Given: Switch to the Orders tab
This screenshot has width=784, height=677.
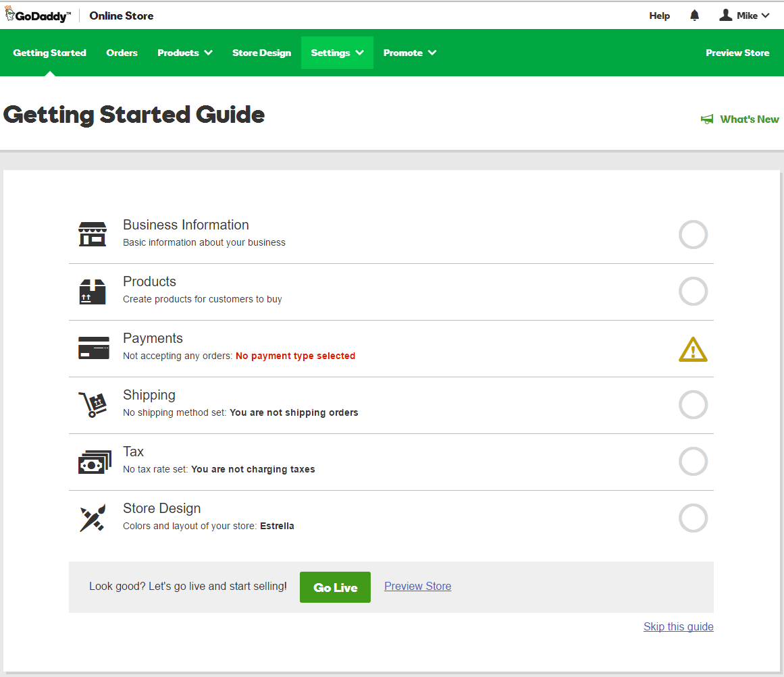Looking at the screenshot, I should [x=122, y=52].
